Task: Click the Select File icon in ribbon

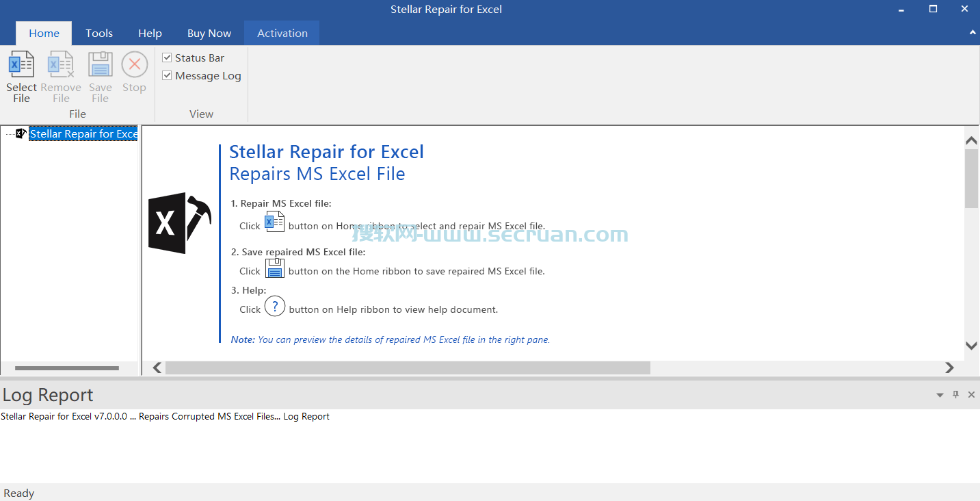Action: point(21,64)
